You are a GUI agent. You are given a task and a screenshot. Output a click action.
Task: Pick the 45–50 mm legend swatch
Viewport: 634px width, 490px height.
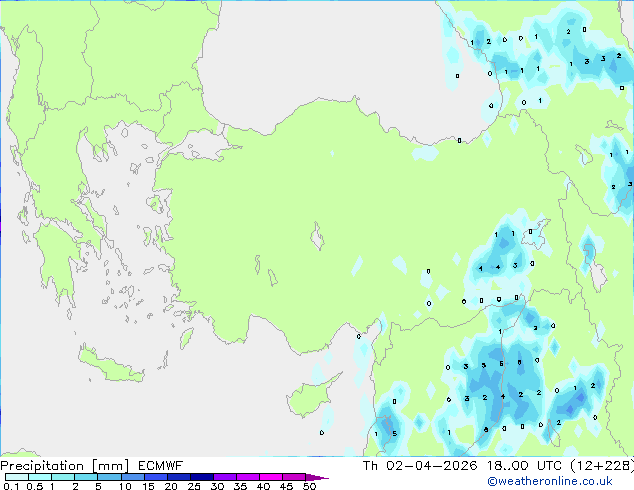[x=294, y=477]
